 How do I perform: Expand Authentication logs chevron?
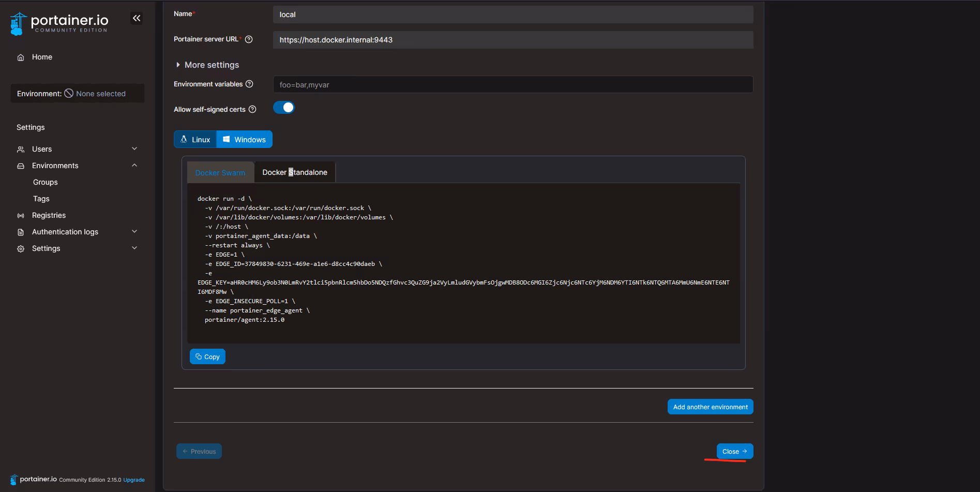pyautogui.click(x=134, y=232)
